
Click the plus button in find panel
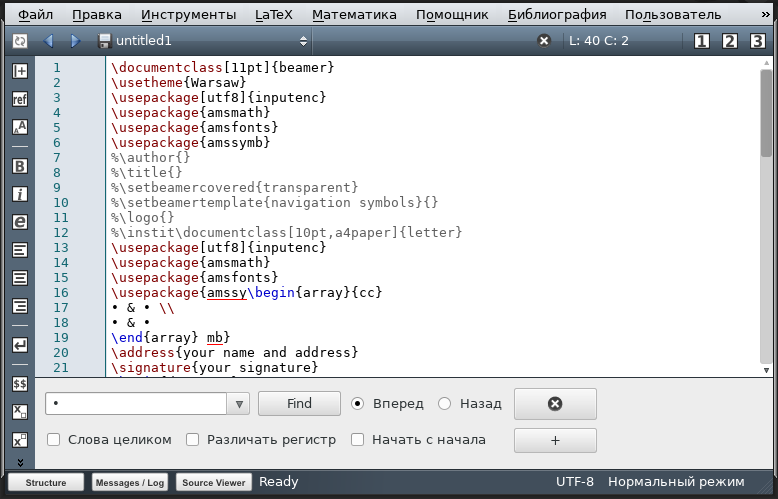pos(555,440)
